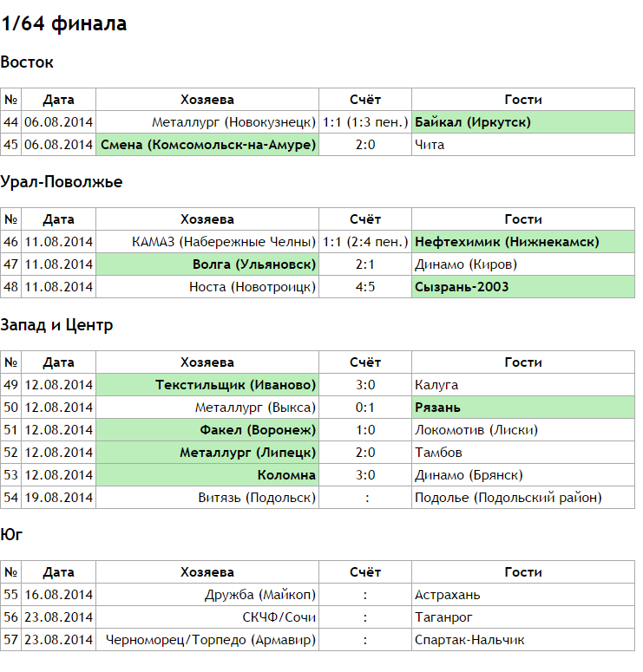The image size is (643, 672).
Task: Click the Урал-Поволжье section heading
Action: [62, 182]
